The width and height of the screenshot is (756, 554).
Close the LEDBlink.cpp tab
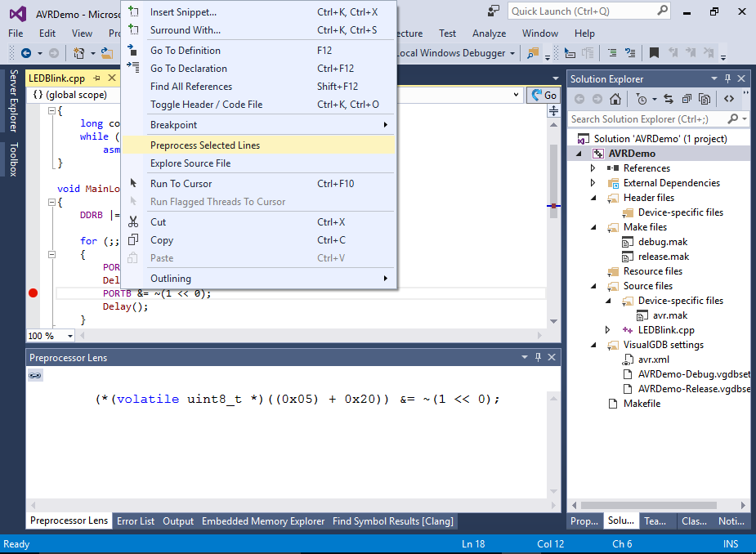112,78
